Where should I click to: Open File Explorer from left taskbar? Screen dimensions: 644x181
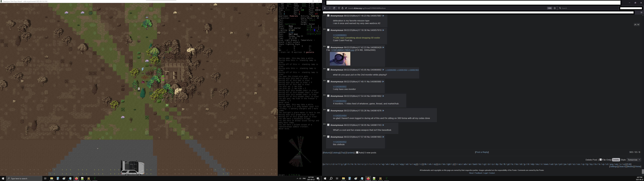pyautogui.click(x=52, y=178)
